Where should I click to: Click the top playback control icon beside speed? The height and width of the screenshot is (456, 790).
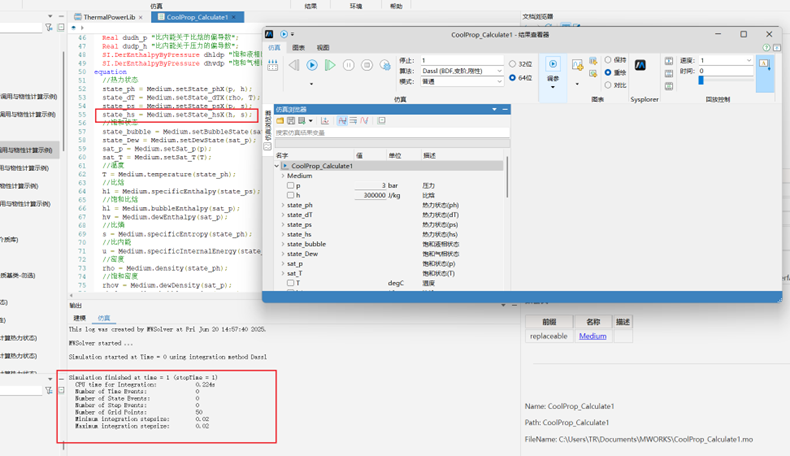(x=669, y=61)
